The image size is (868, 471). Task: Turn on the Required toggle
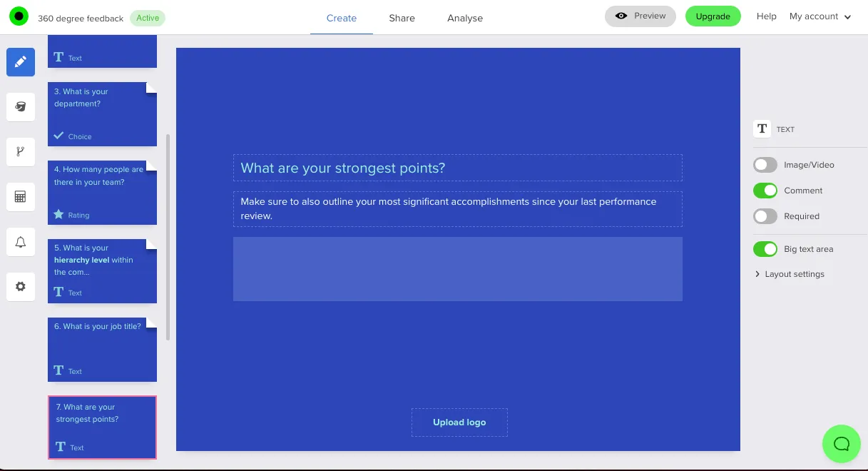[x=765, y=216]
